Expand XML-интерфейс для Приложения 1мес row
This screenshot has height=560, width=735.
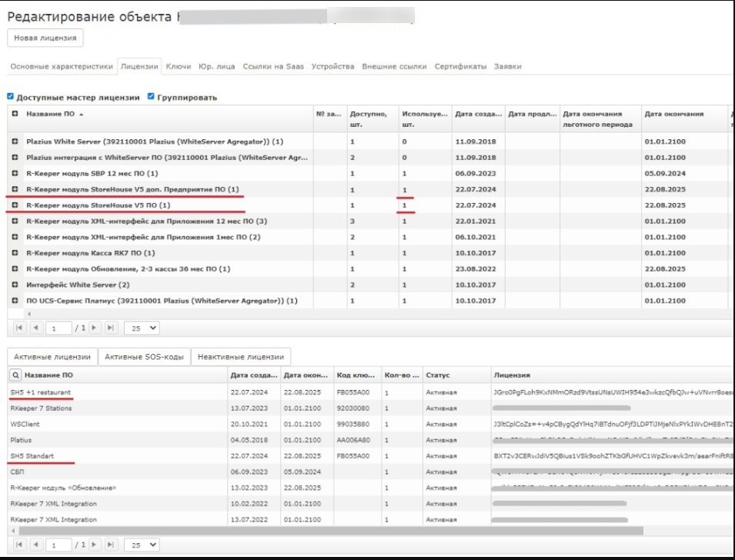click(x=15, y=237)
